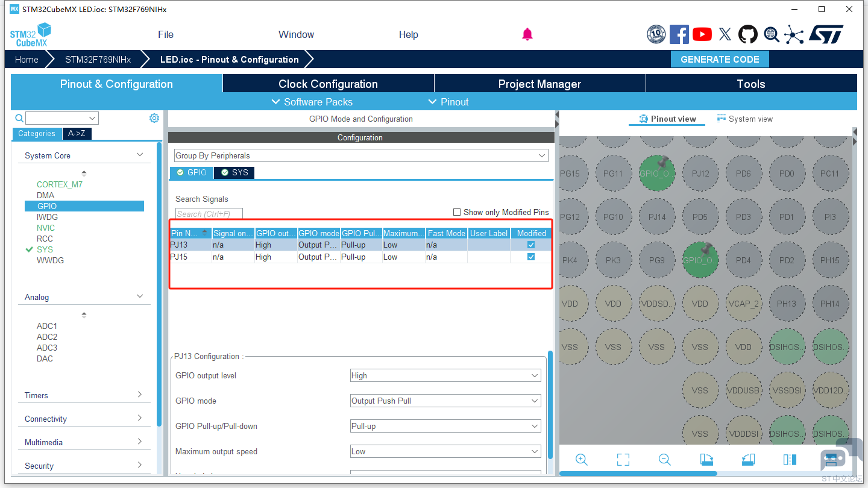
Task: Open the categories settings gear
Action: (x=154, y=118)
